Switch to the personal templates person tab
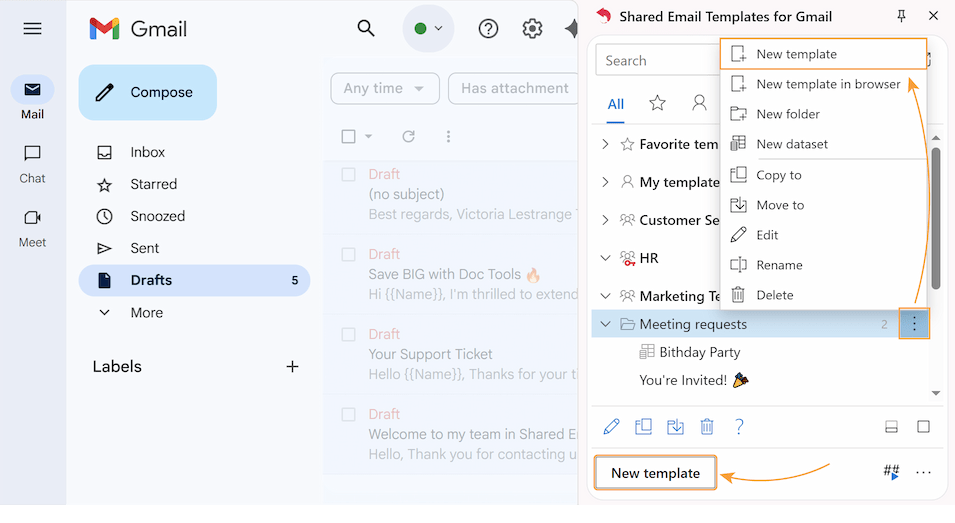The image size is (955, 523). 699,103
